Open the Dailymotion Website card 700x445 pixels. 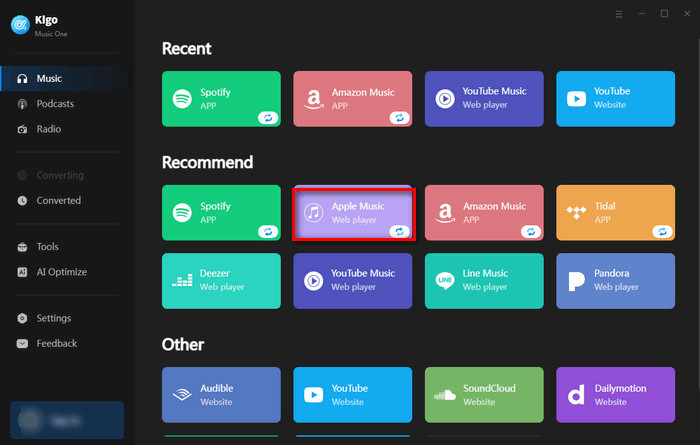(x=616, y=395)
